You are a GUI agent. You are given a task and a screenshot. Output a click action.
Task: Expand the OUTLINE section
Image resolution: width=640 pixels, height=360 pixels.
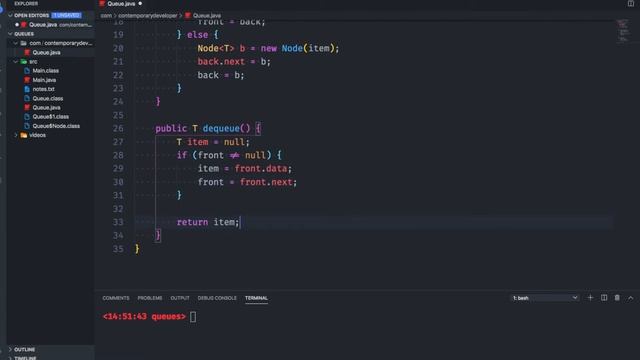10,349
